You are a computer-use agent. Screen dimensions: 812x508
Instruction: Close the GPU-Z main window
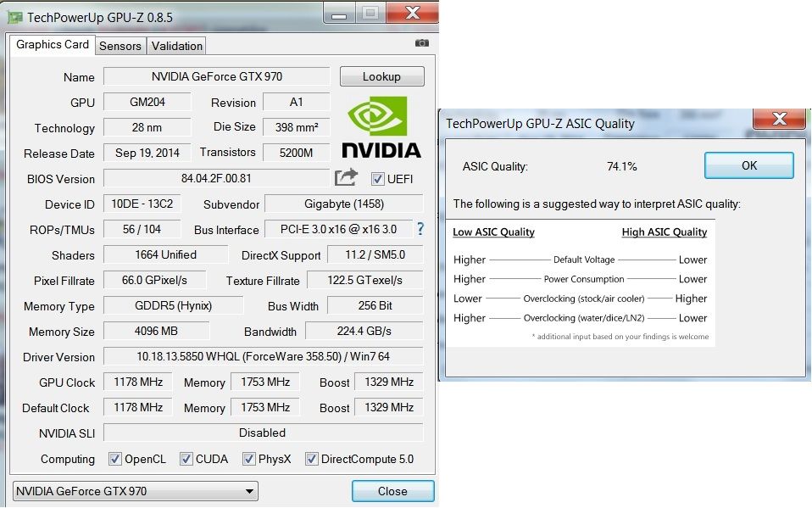pyautogui.click(x=412, y=13)
